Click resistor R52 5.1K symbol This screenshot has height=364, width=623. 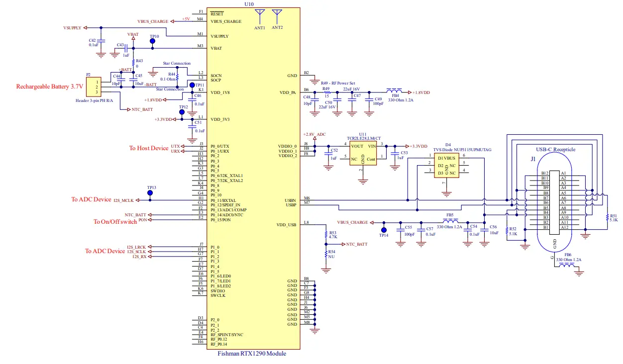(507, 231)
